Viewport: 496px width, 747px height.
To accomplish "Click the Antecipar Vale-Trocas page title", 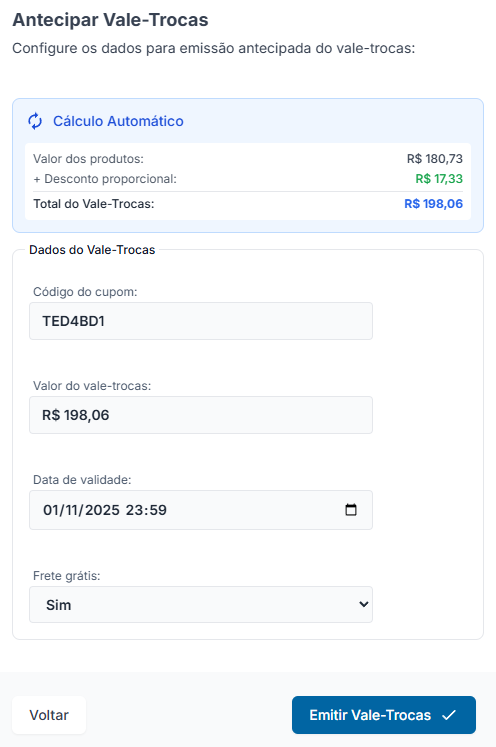I will pos(110,20).
